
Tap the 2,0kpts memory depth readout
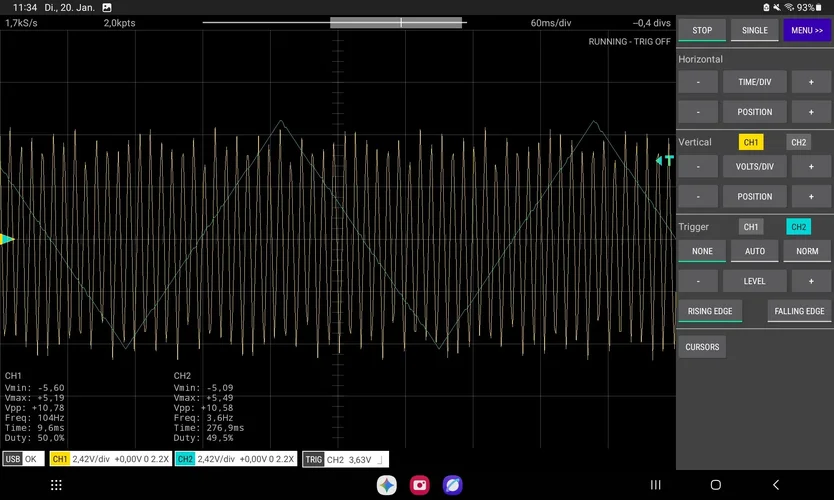(119, 23)
